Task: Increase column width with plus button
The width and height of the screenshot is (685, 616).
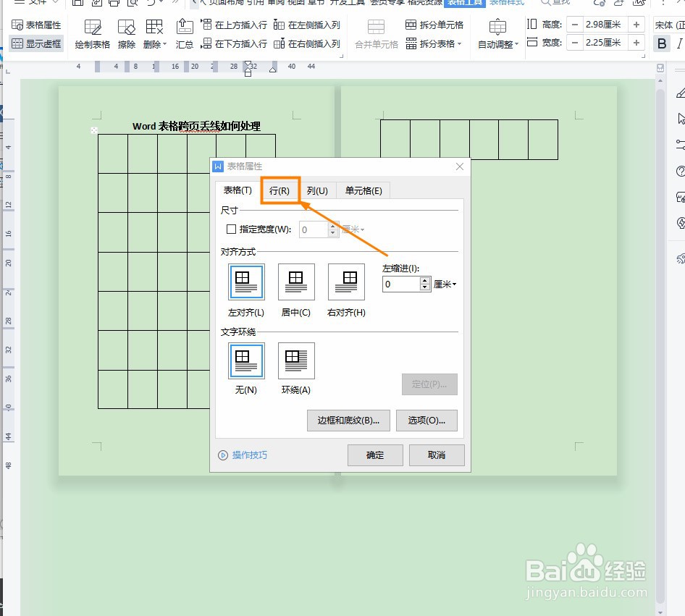Action: [636, 43]
